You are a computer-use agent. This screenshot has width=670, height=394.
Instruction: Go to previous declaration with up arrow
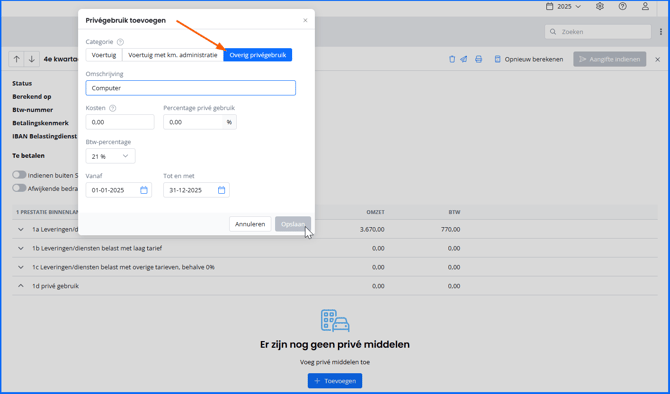click(x=16, y=59)
